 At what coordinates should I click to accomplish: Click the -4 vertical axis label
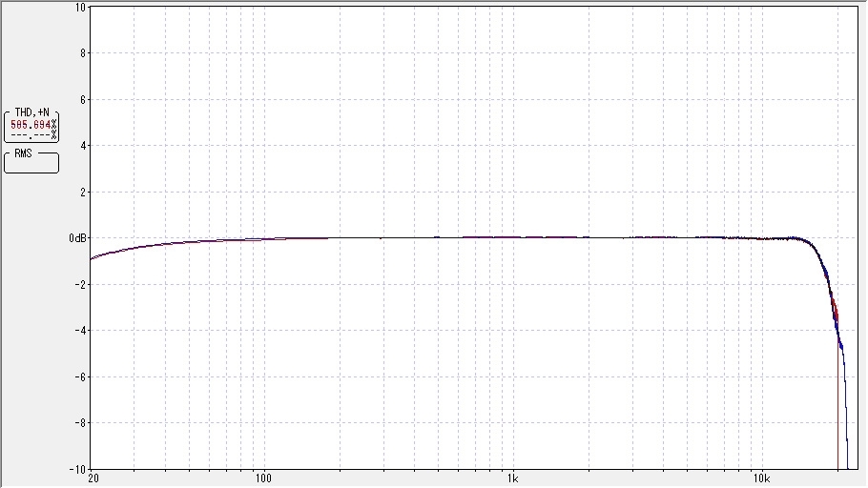click(81, 331)
